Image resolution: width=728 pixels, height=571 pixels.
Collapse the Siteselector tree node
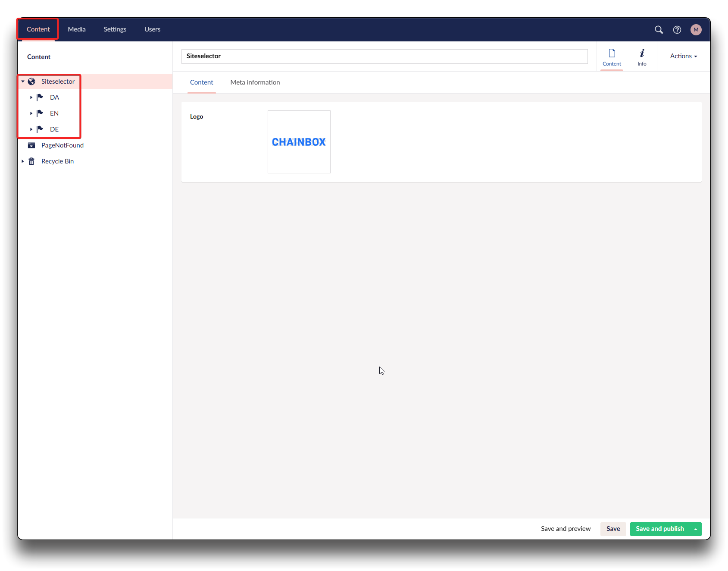tap(23, 82)
